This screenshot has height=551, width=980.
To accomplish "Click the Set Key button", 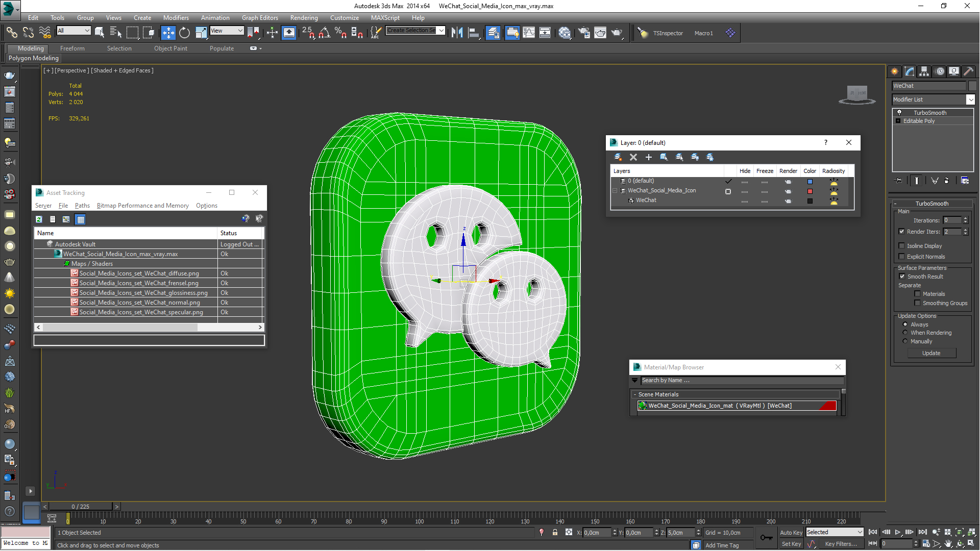I will 791,544.
